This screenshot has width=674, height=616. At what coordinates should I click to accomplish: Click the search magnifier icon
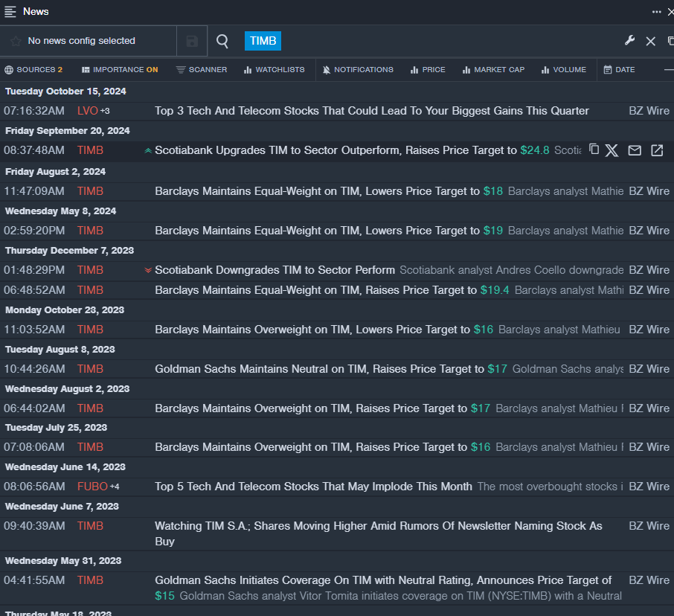222,41
